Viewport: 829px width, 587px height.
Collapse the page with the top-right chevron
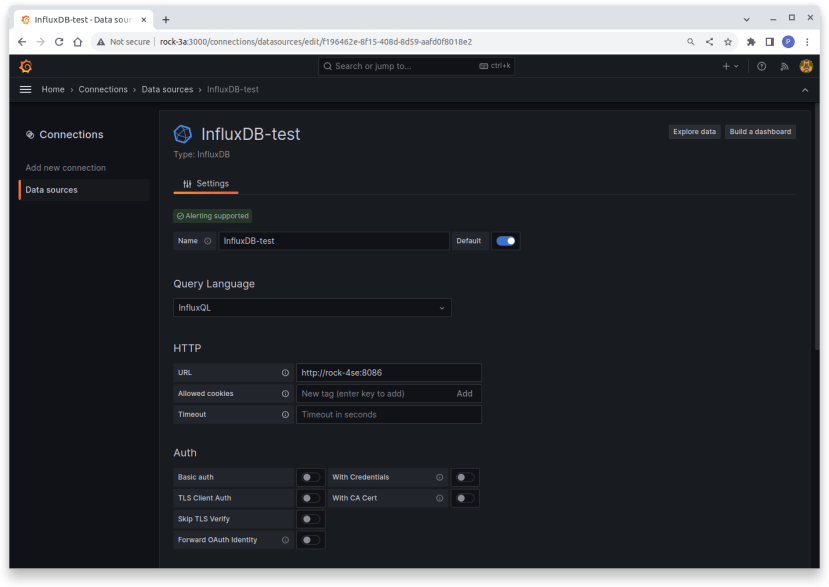click(805, 89)
